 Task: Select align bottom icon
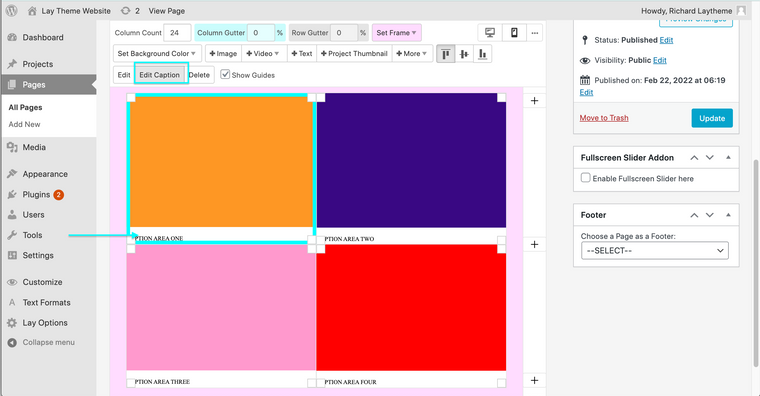tap(482, 54)
